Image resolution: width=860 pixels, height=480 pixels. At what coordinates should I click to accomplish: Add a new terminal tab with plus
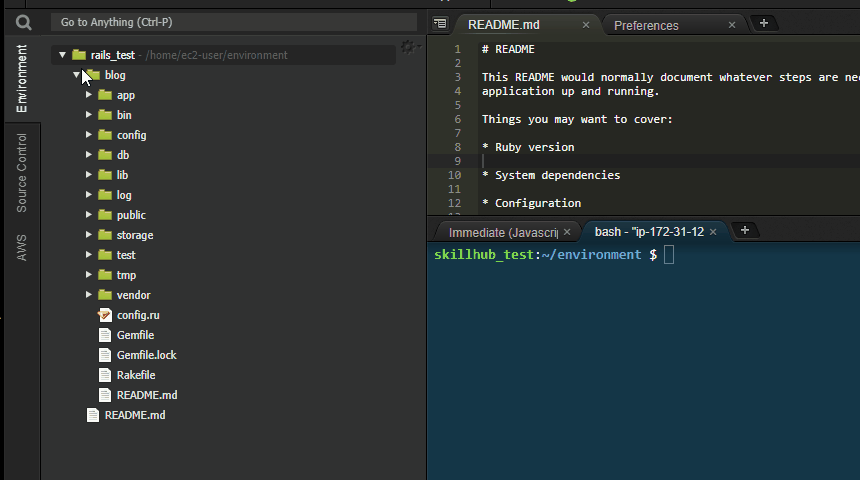click(x=745, y=230)
